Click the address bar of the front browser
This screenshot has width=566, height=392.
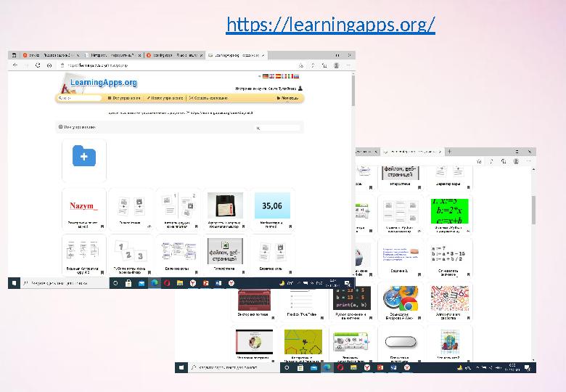177,65
